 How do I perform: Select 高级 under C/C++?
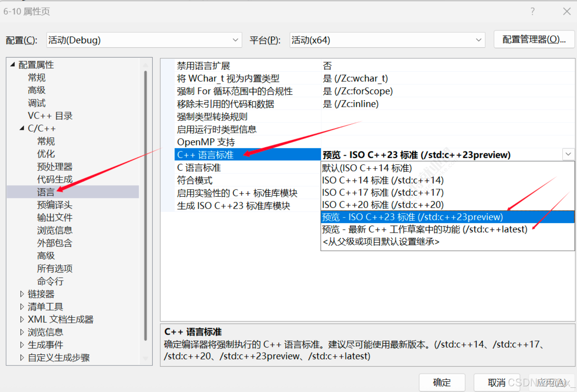coord(46,256)
